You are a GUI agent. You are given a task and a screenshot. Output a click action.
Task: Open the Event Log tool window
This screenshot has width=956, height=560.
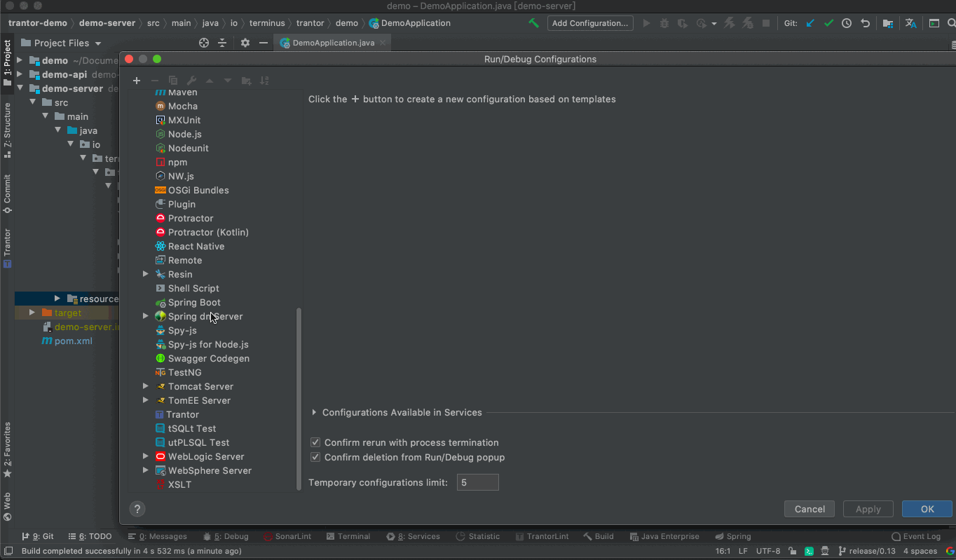tap(917, 536)
